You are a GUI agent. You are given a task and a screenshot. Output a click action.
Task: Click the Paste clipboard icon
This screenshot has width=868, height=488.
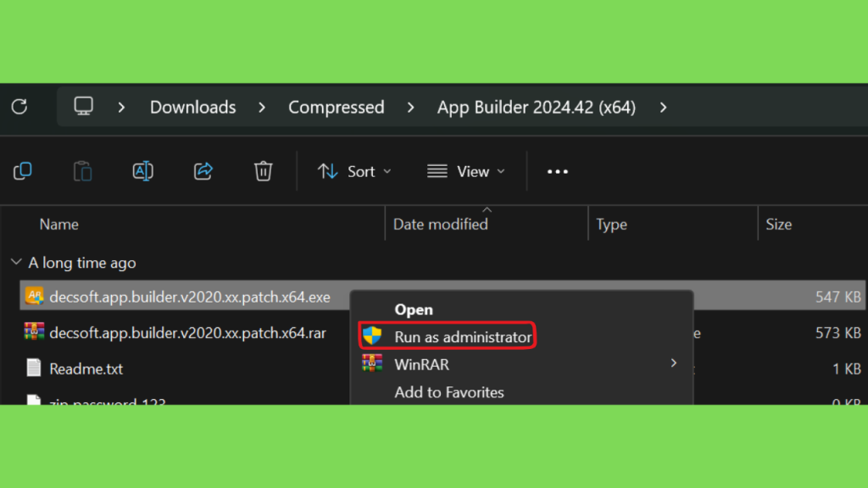click(x=82, y=171)
